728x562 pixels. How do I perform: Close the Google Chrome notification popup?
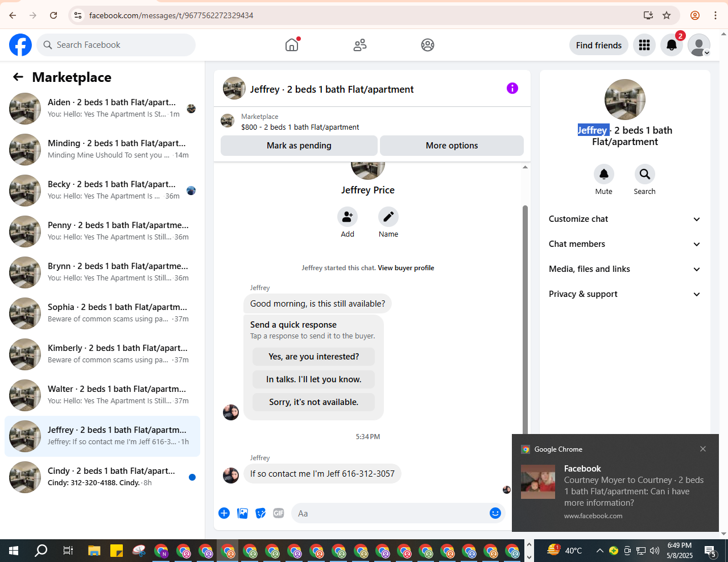(703, 449)
